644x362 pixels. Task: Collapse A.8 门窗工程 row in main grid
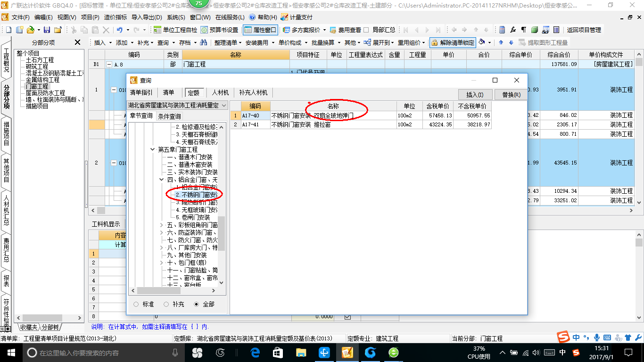coord(109,64)
